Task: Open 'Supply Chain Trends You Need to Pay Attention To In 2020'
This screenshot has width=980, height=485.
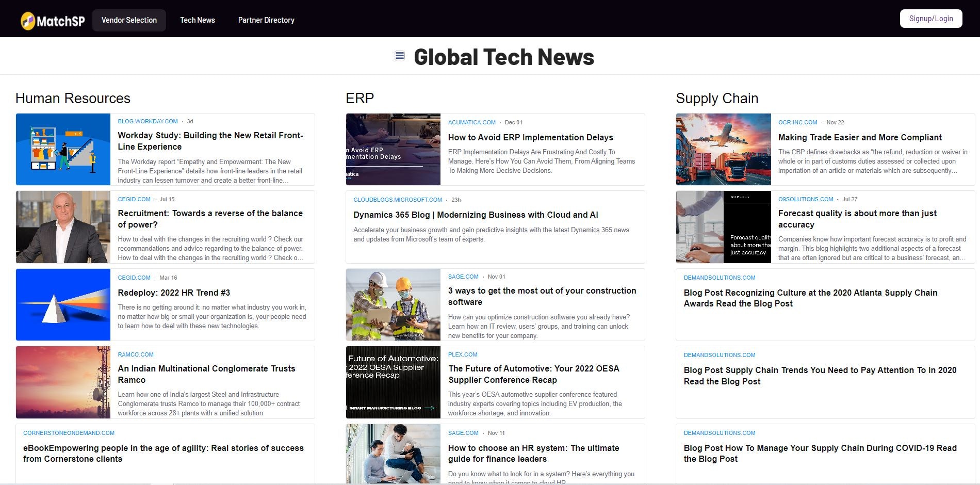Action: point(820,376)
